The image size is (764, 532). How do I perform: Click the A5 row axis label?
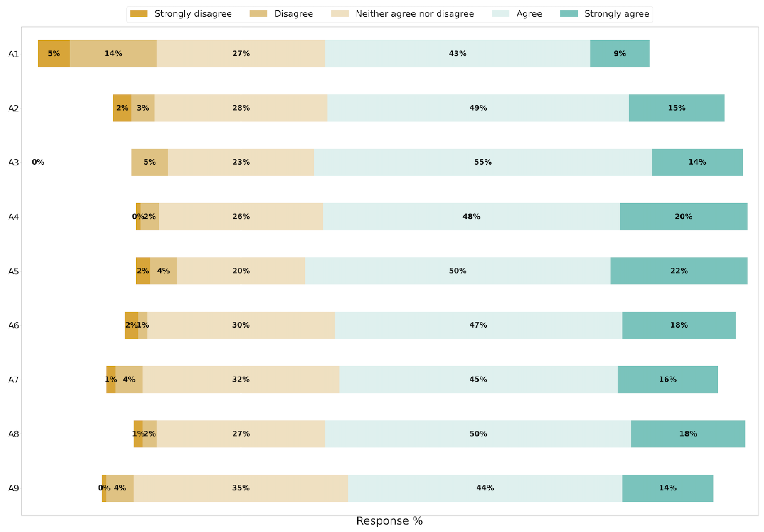pos(13,271)
